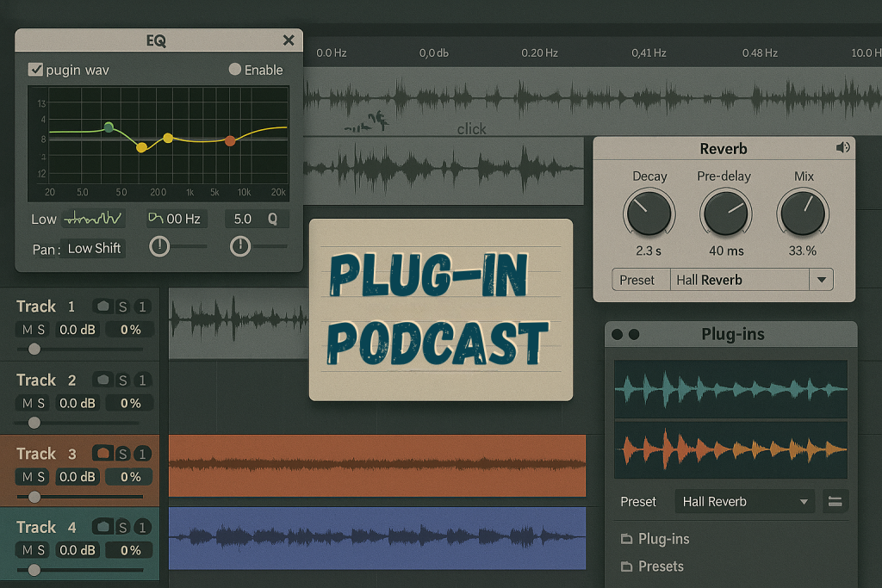Click the Track 1 channel 1 button
The height and width of the screenshot is (588, 882).
(142, 306)
